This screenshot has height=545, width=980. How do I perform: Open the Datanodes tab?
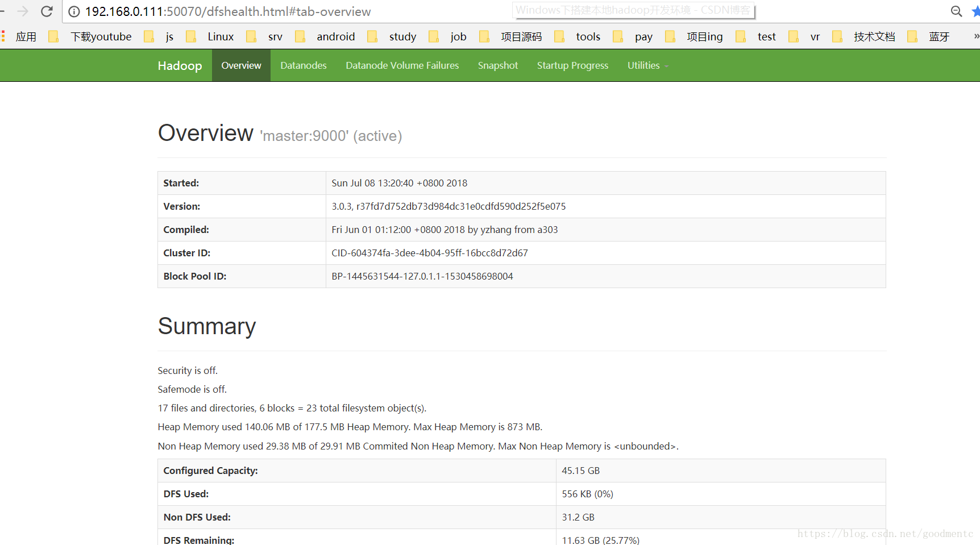point(304,65)
